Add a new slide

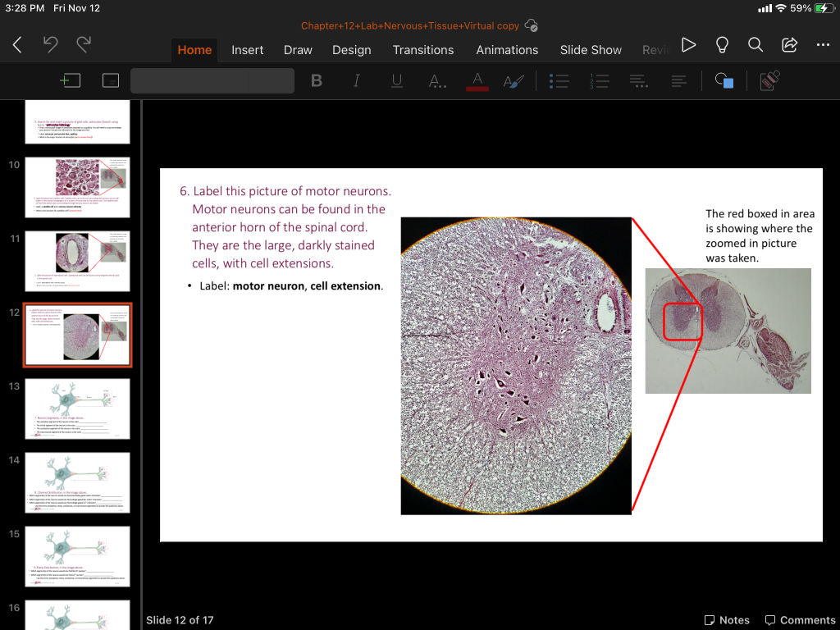click(x=71, y=80)
